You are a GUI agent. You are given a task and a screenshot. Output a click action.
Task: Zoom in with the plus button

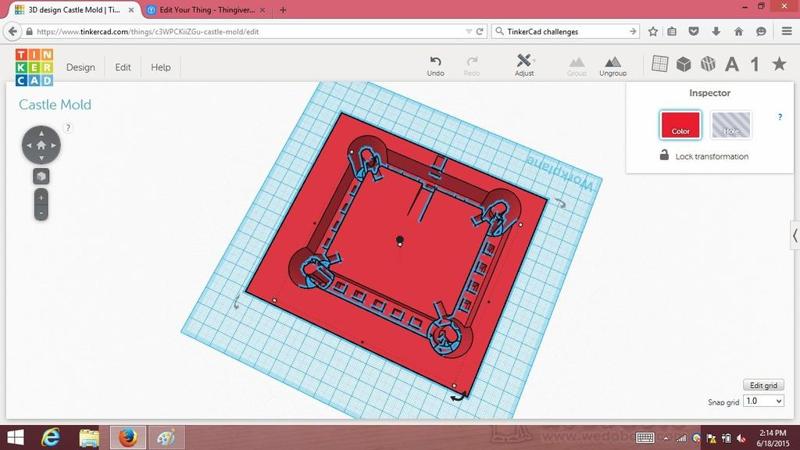(x=41, y=197)
